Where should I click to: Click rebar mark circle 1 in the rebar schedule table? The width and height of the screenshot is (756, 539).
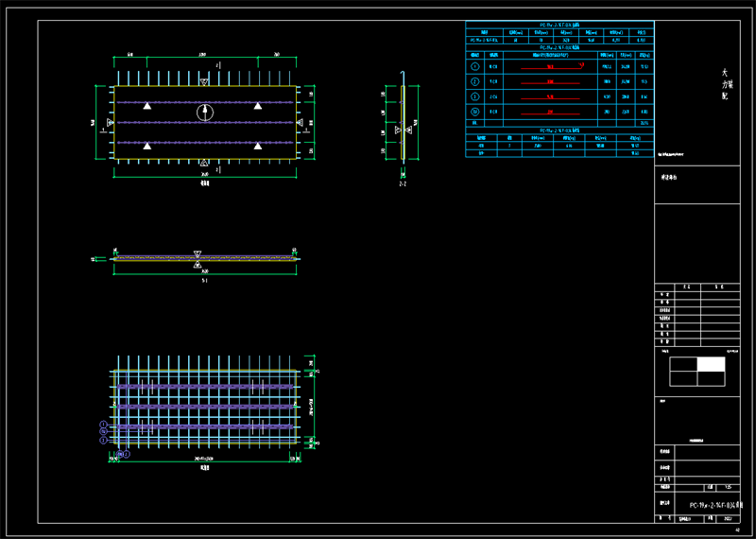click(475, 66)
